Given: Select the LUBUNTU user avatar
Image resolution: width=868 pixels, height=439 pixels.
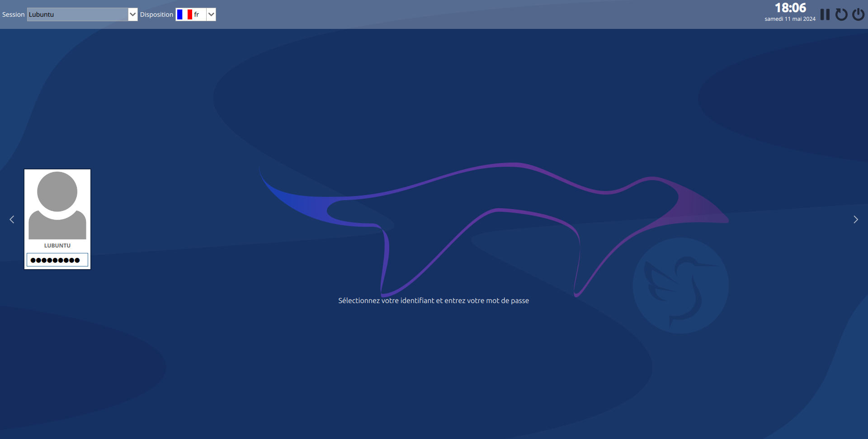Looking at the screenshot, I should pyautogui.click(x=57, y=205).
